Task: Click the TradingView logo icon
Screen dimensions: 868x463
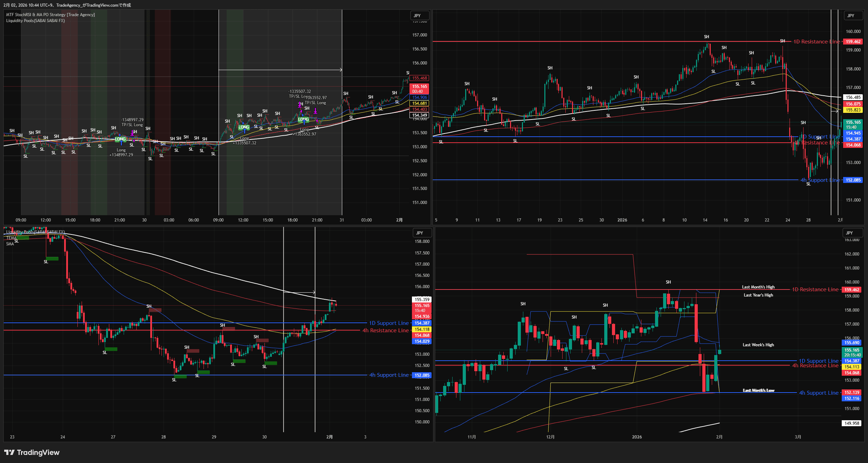Action: [9, 452]
